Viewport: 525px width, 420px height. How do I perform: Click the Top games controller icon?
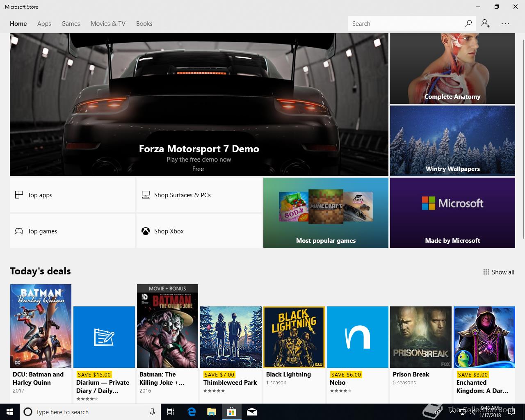tap(19, 231)
